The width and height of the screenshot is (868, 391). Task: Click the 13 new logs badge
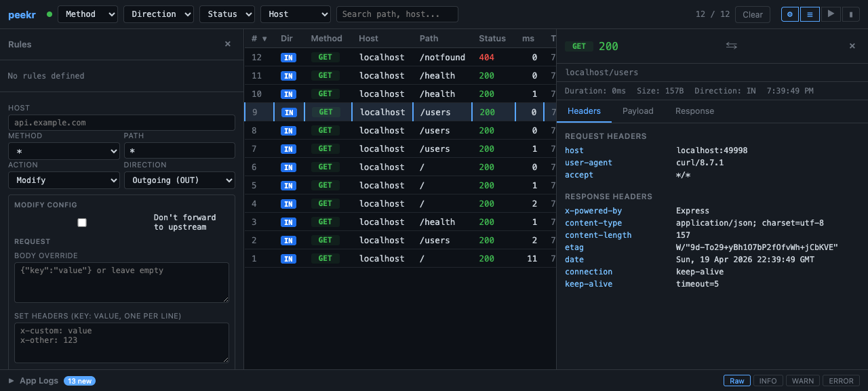pos(79,381)
